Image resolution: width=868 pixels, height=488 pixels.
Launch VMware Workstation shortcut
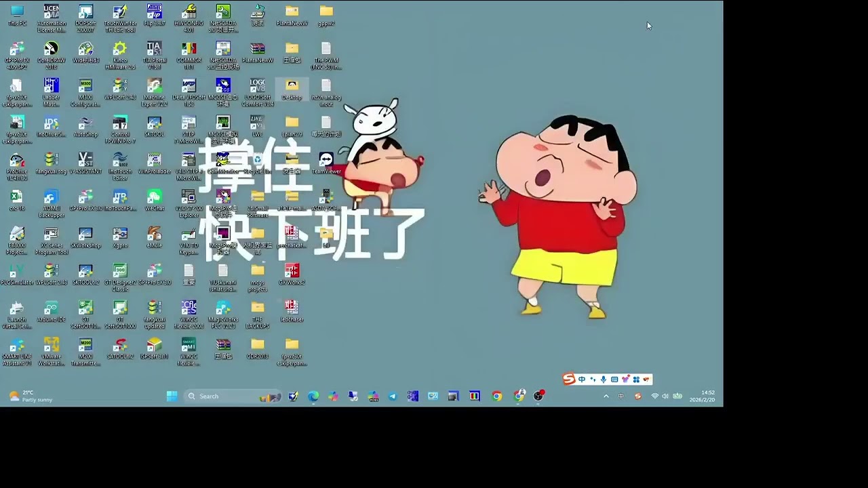(52, 352)
